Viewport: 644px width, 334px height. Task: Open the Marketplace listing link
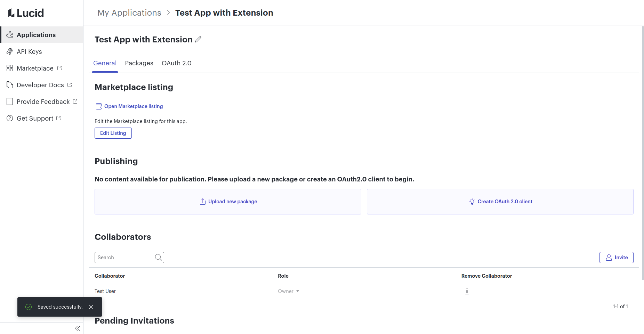point(134,106)
